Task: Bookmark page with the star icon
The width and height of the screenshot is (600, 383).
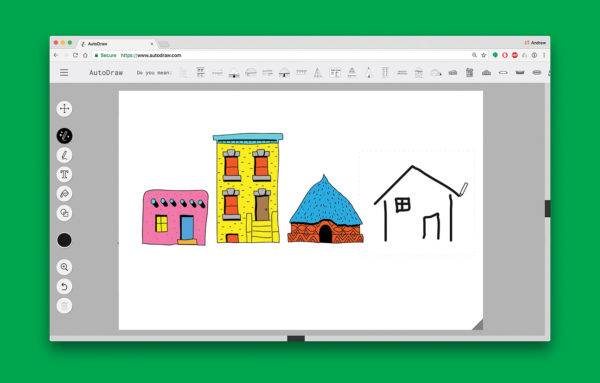Action: [x=484, y=55]
